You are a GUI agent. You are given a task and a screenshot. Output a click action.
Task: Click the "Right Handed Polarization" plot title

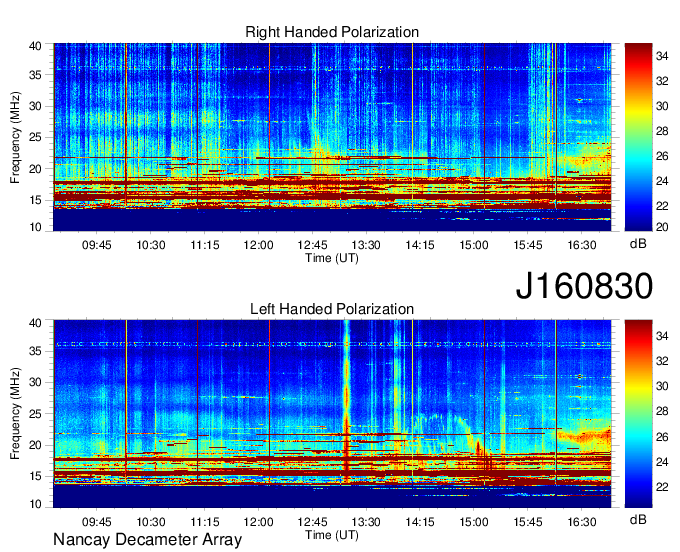tap(332, 32)
